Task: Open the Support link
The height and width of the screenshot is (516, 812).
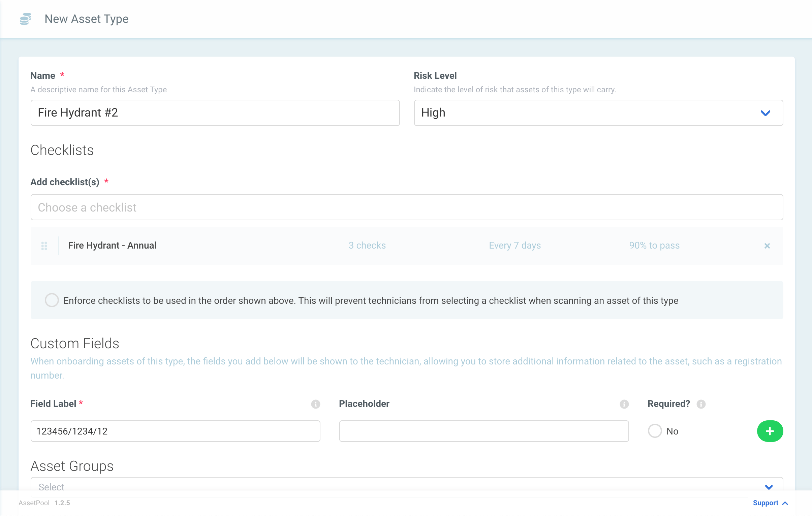Action: click(766, 503)
